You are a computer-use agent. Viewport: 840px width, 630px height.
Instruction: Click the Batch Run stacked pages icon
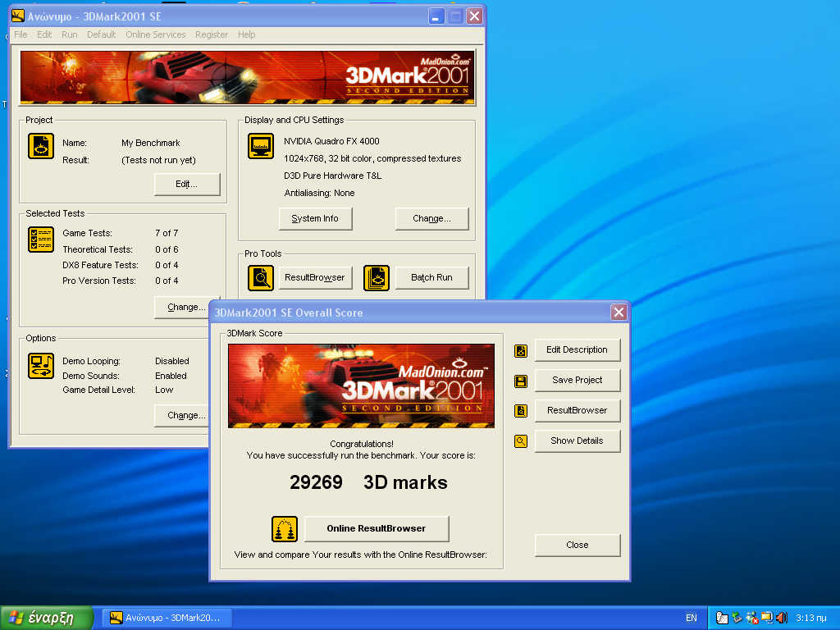click(377, 277)
